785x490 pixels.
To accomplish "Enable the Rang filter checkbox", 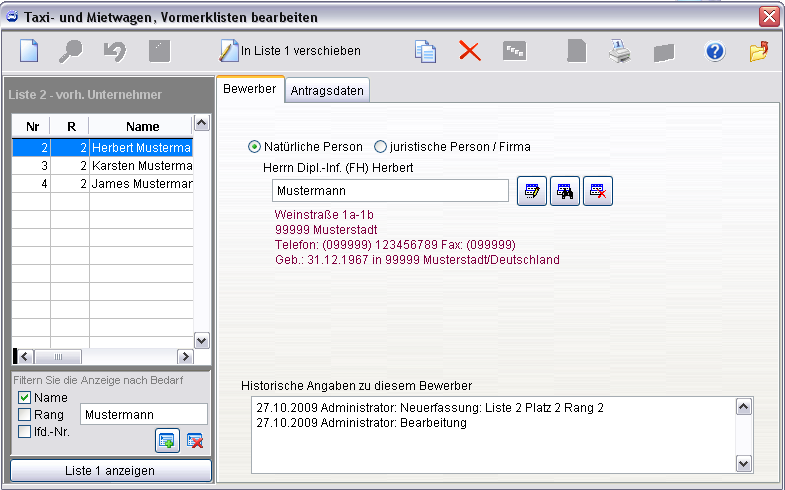I will coord(25,415).
